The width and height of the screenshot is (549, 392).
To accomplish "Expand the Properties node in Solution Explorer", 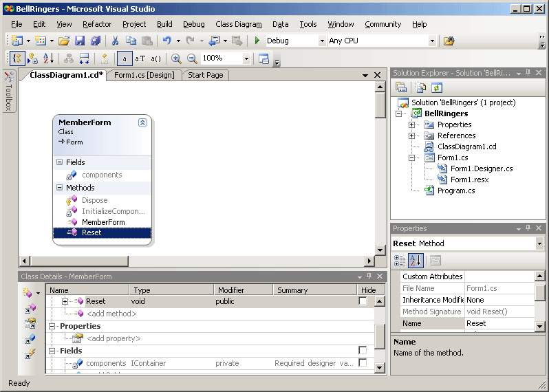I will coord(411,124).
